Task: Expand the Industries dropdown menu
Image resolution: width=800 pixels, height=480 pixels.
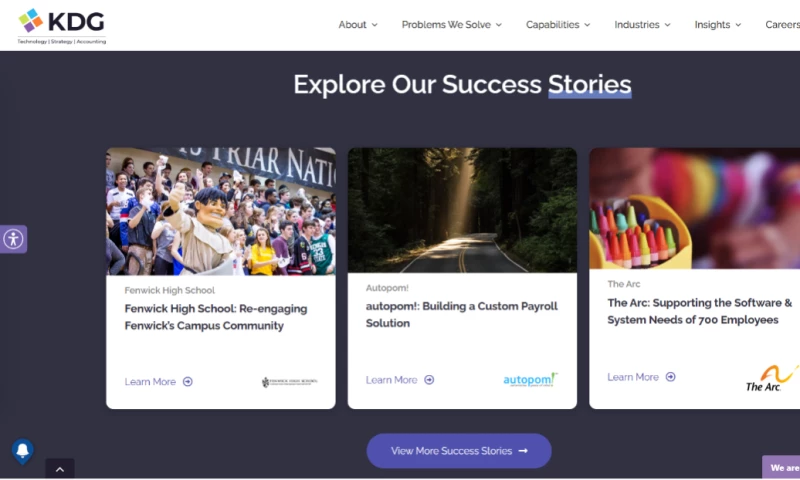Action: click(x=642, y=25)
